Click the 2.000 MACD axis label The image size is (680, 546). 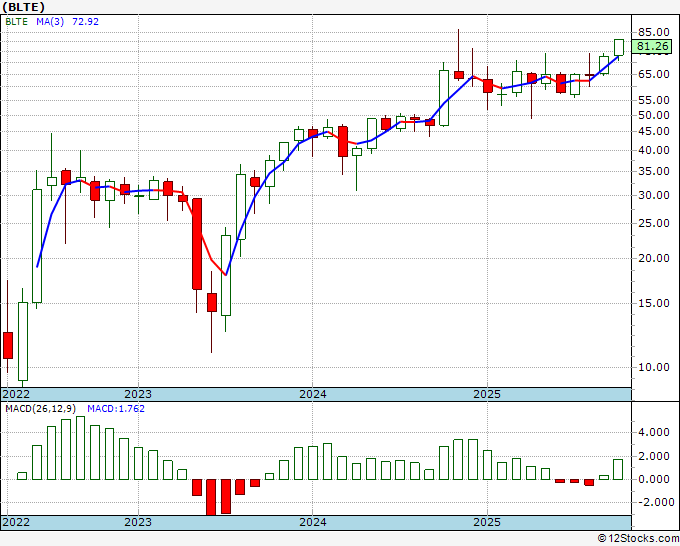(654, 456)
